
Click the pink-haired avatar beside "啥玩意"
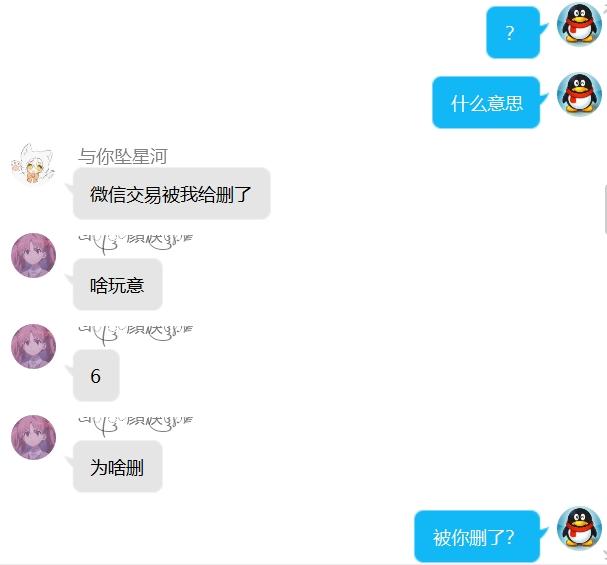tap(33, 255)
